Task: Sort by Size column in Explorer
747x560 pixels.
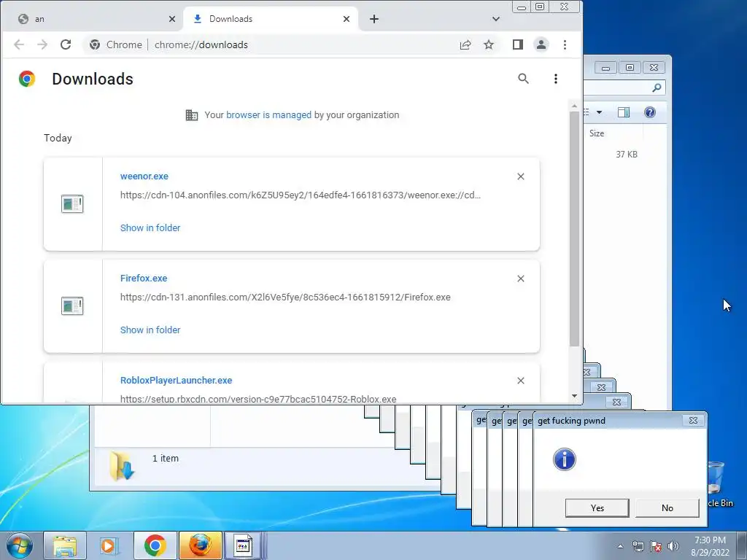Action: [597, 133]
